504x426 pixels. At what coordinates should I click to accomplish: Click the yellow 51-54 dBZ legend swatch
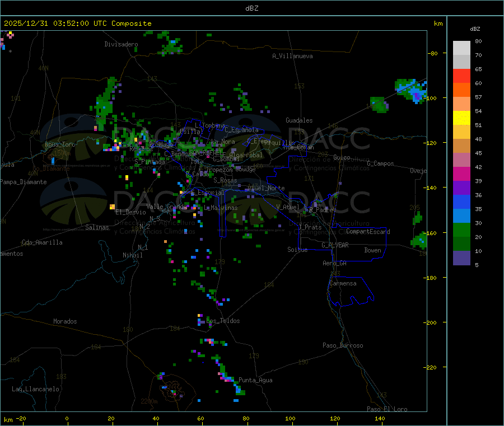coord(461,118)
